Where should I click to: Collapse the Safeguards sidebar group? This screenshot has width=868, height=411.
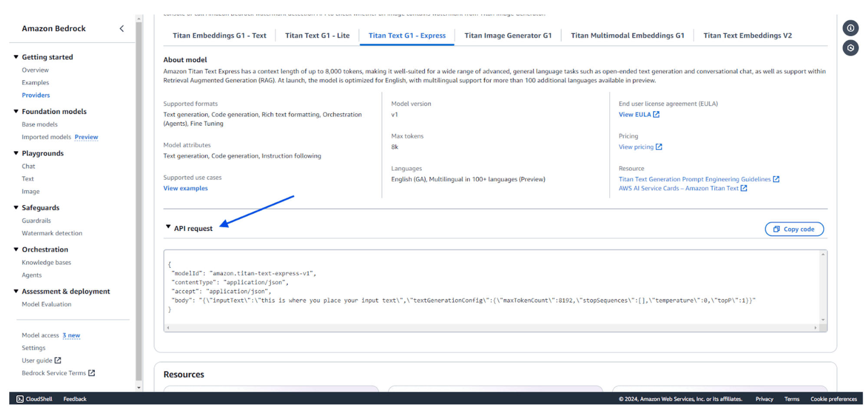point(16,208)
